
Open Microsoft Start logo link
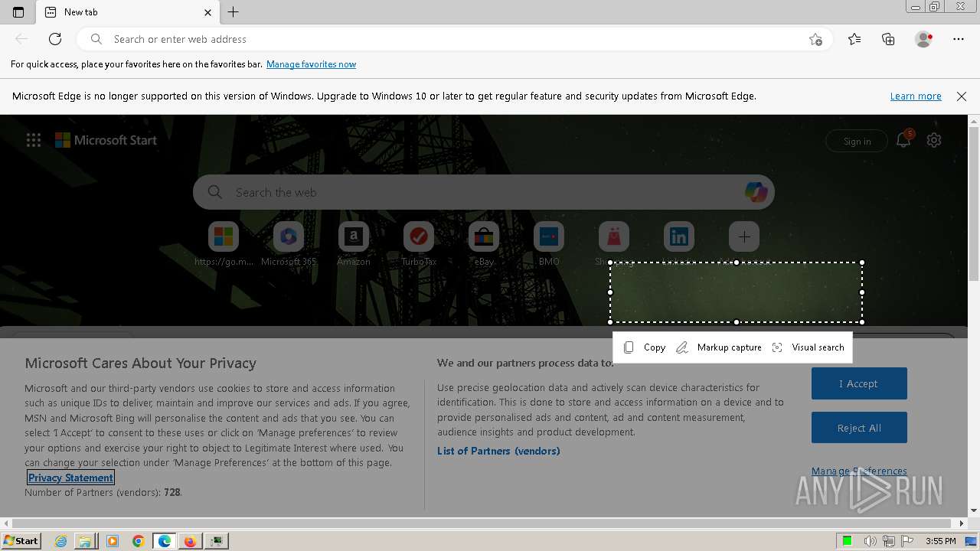(106, 140)
